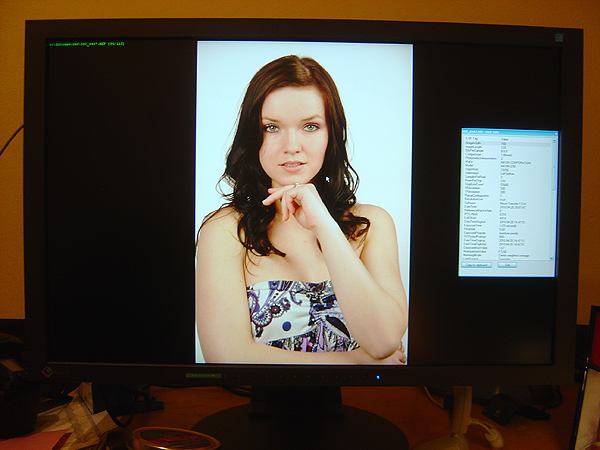
Task: Click the Copy to clipboard button
Action: [x=476, y=265]
